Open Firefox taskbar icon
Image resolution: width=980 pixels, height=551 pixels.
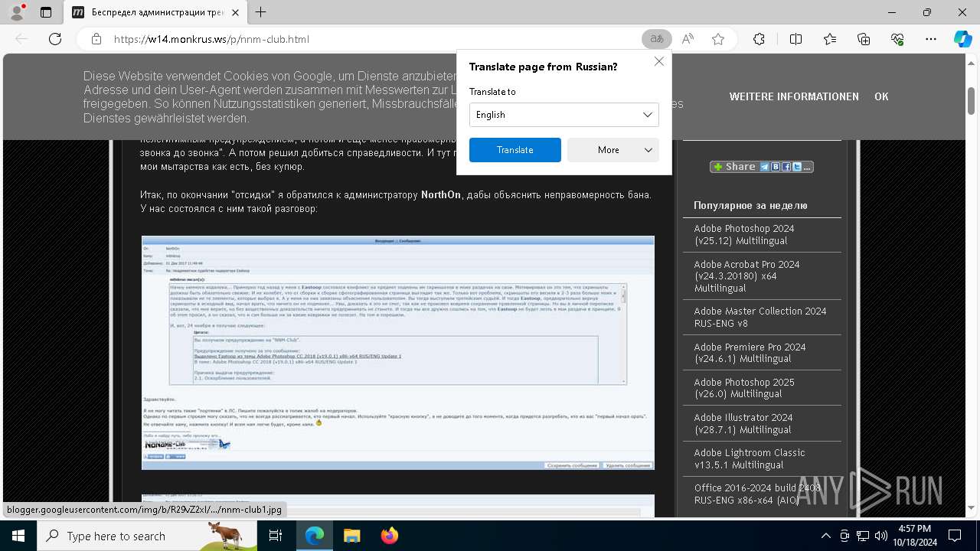(x=389, y=536)
